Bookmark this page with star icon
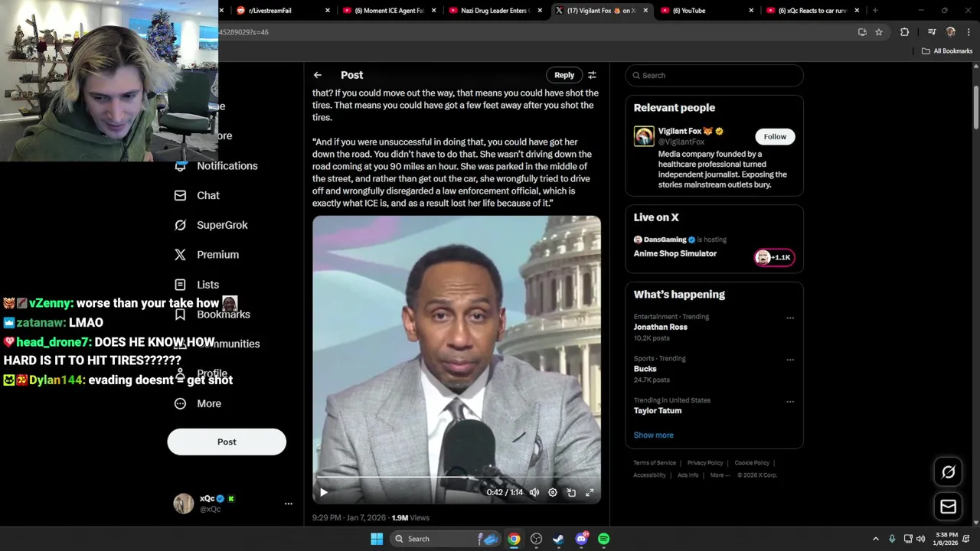Image resolution: width=980 pixels, height=551 pixels. [879, 32]
